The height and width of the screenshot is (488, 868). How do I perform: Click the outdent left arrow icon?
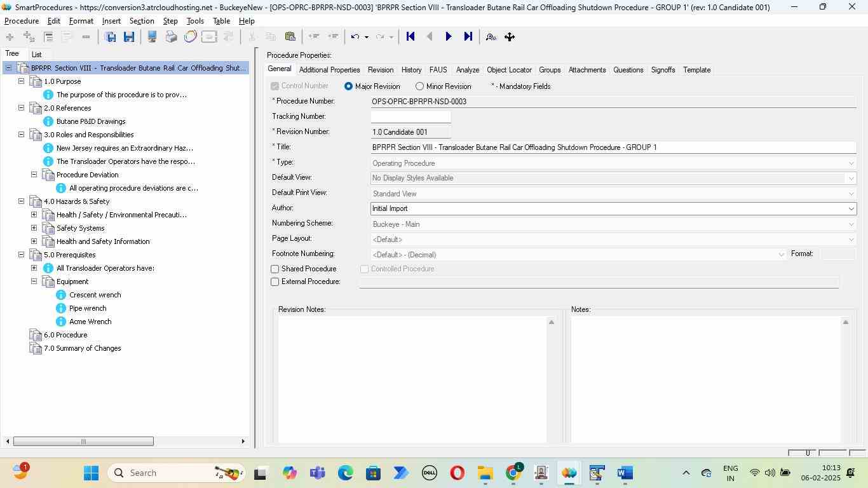pos(313,37)
